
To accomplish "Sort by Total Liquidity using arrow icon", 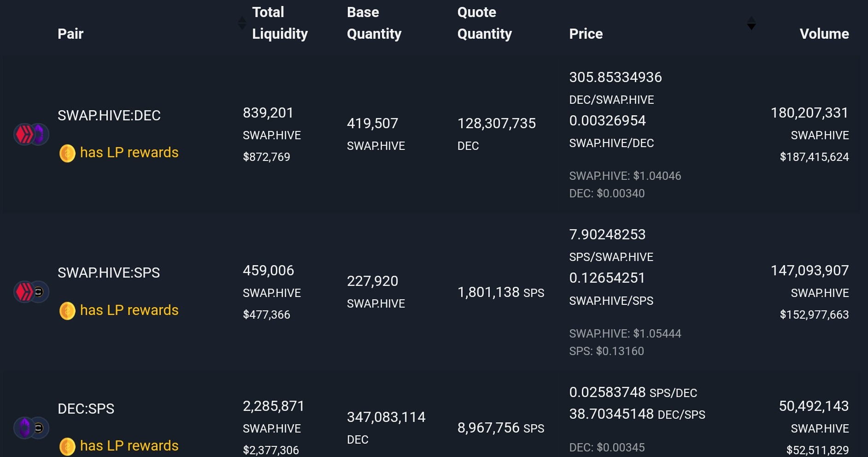I will [x=242, y=23].
